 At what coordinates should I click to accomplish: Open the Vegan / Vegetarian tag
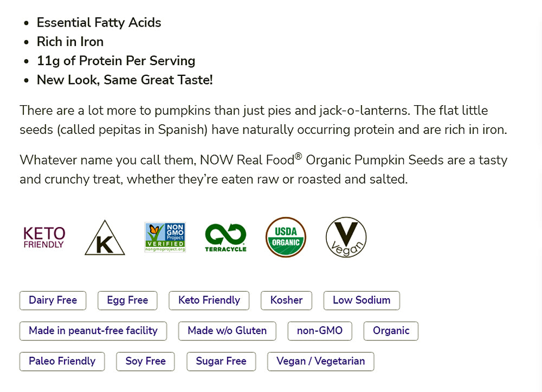(x=320, y=361)
